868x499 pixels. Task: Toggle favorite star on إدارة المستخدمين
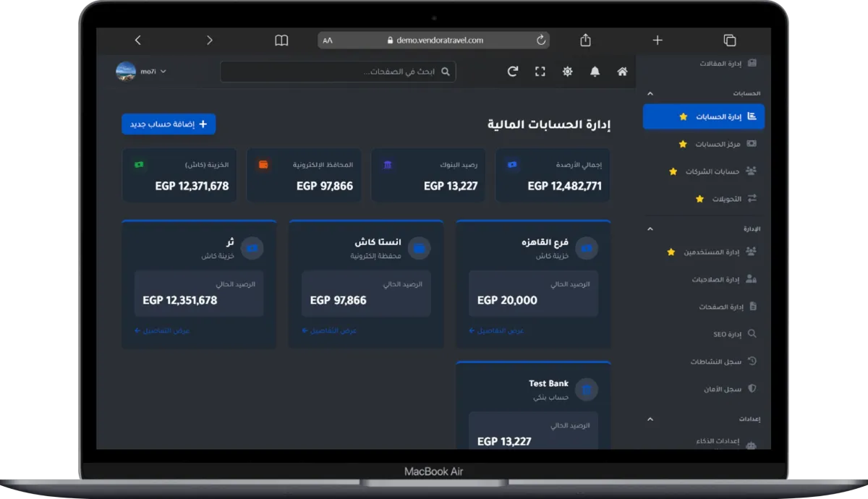point(671,252)
